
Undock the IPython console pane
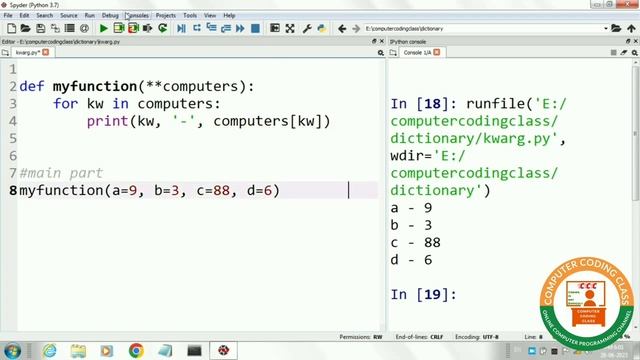(628, 41)
